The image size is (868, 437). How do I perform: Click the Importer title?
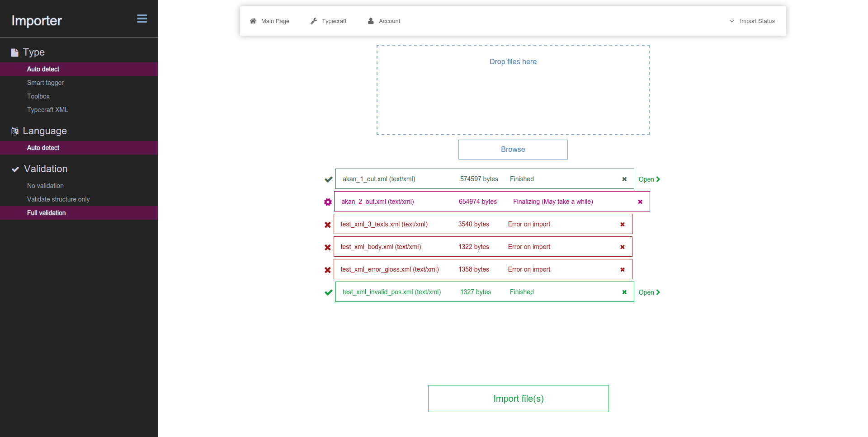pos(37,21)
